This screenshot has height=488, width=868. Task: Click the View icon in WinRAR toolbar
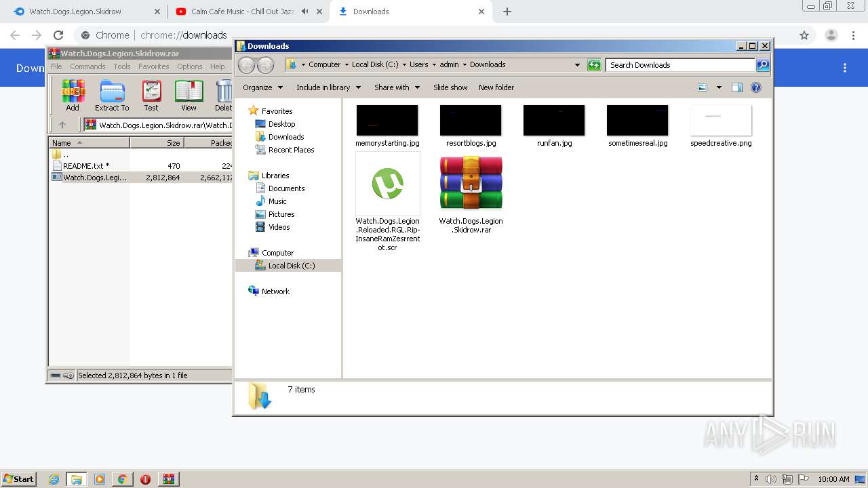(189, 91)
